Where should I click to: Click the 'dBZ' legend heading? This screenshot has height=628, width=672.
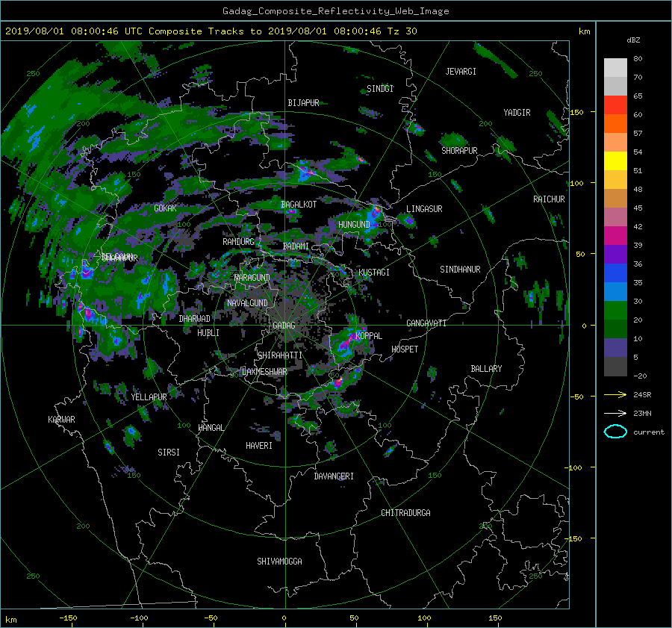pyautogui.click(x=633, y=40)
